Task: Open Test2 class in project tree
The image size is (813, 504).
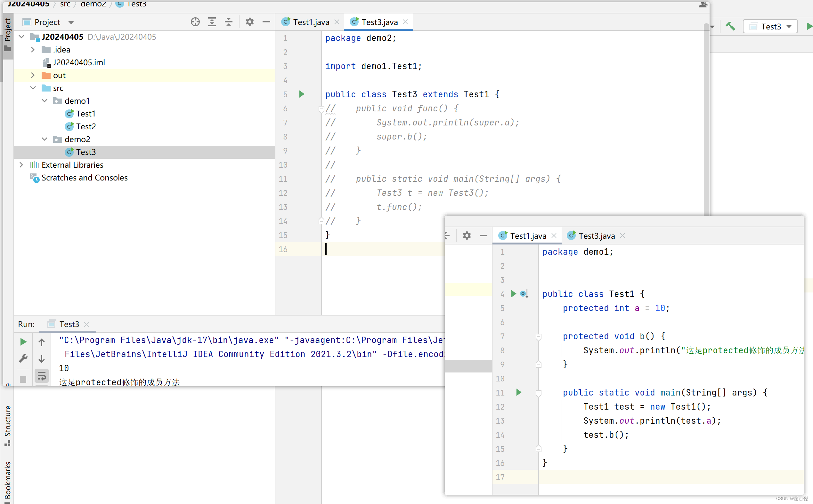Action: coord(86,126)
